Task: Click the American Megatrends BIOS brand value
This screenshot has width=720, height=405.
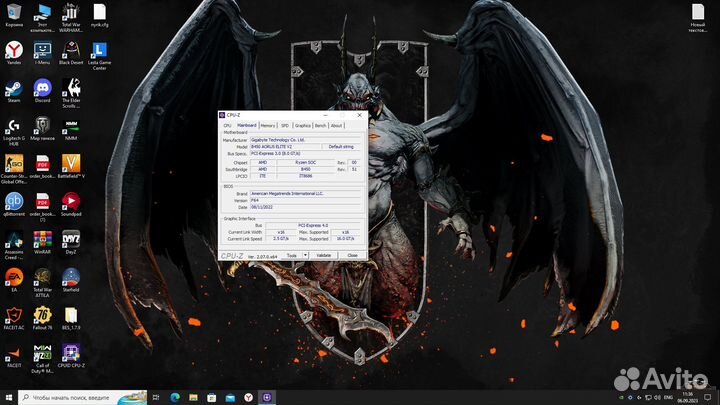Action: click(x=305, y=194)
